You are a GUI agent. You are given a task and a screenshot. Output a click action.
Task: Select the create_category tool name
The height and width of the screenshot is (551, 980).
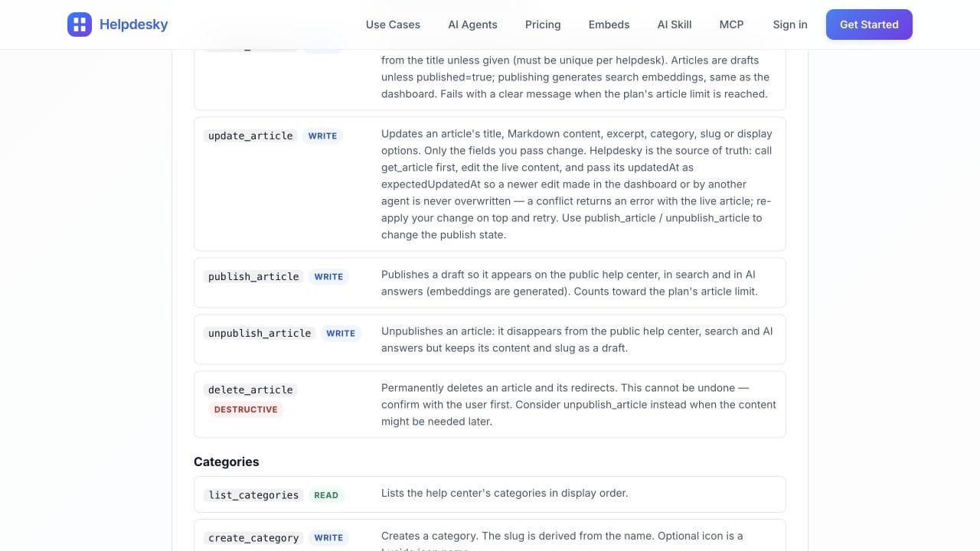click(x=253, y=538)
